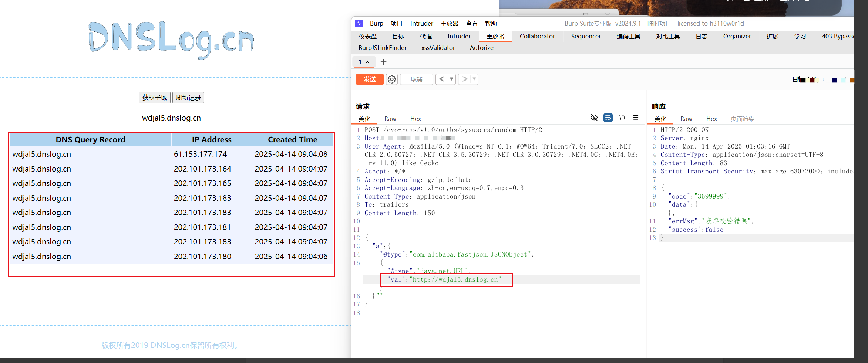Click the Created Time column header

[x=293, y=140]
